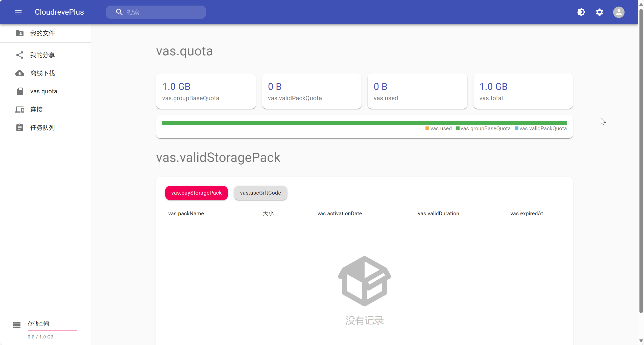Click the orange vas.used legend swatch

coord(427,128)
